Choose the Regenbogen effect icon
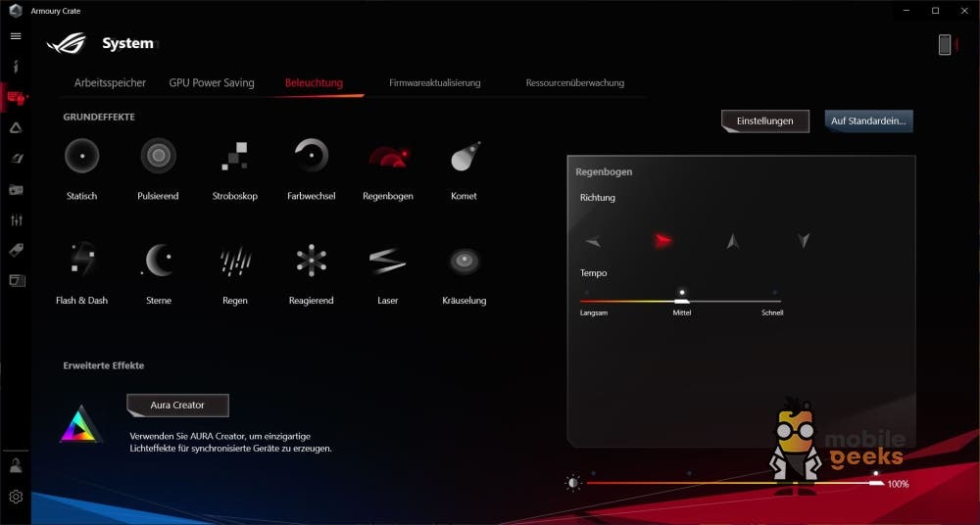Viewport: 980px width, 525px height. point(388,157)
